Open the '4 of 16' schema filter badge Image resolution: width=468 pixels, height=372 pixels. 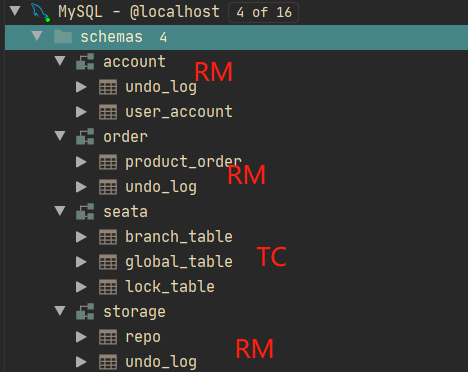click(263, 12)
